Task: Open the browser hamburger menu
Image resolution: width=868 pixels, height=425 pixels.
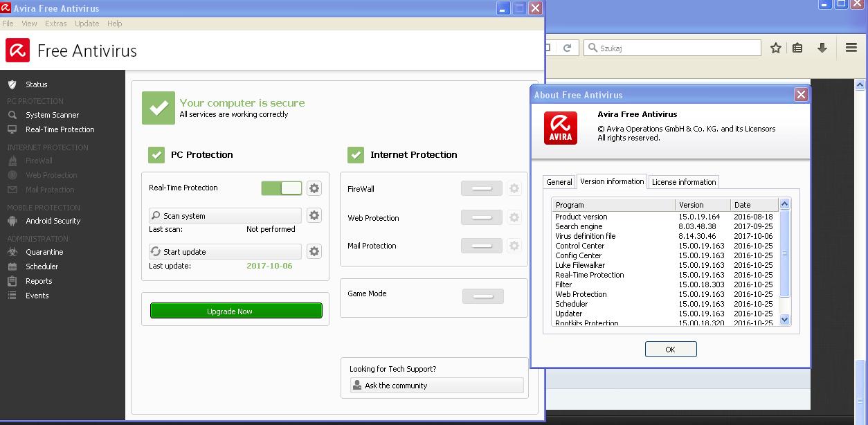Action: coord(851,48)
